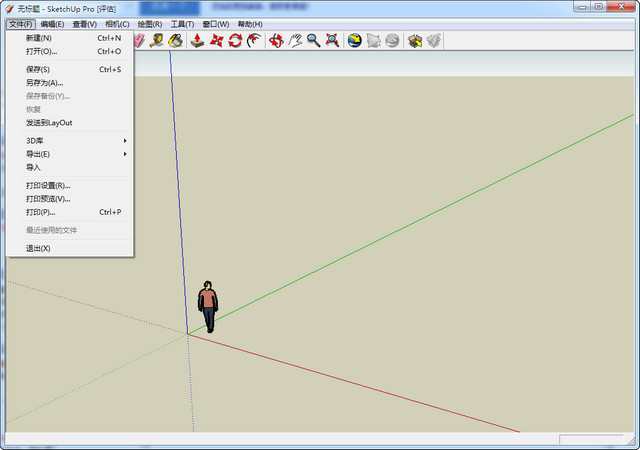This screenshot has height=450, width=640.
Task: Activate the Orbit camera tool
Action: point(276,41)
